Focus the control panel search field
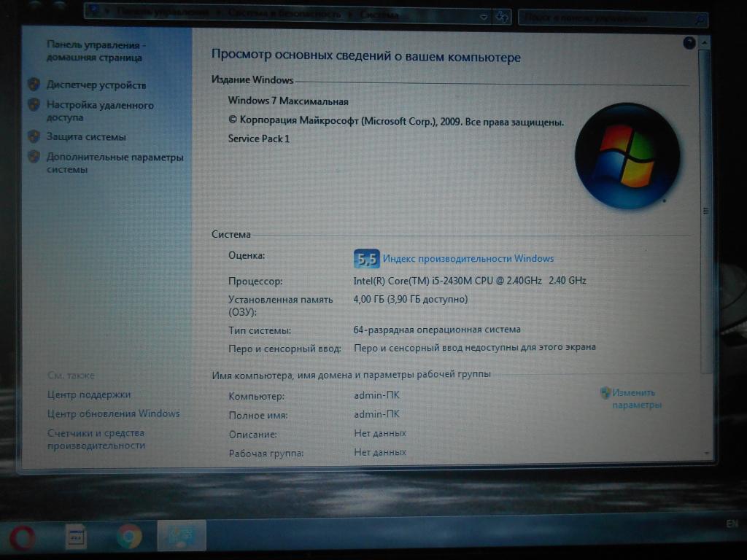747x560 pixels. pyautogui.click(x=612, y=18)
